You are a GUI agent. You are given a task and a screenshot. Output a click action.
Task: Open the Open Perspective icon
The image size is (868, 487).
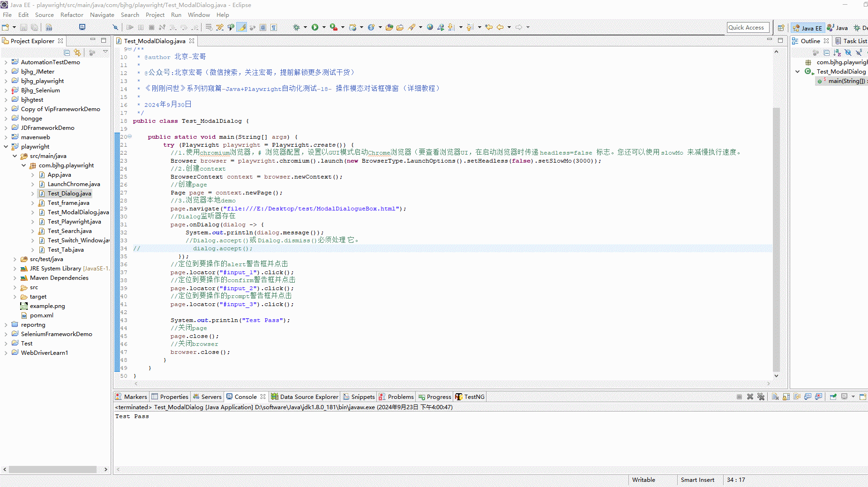[781, 28]
